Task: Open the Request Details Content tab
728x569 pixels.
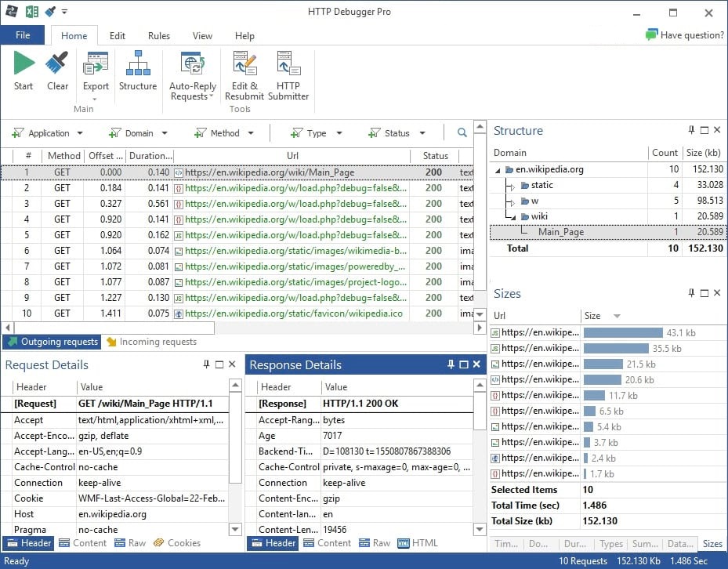Action: click(82, 543)
